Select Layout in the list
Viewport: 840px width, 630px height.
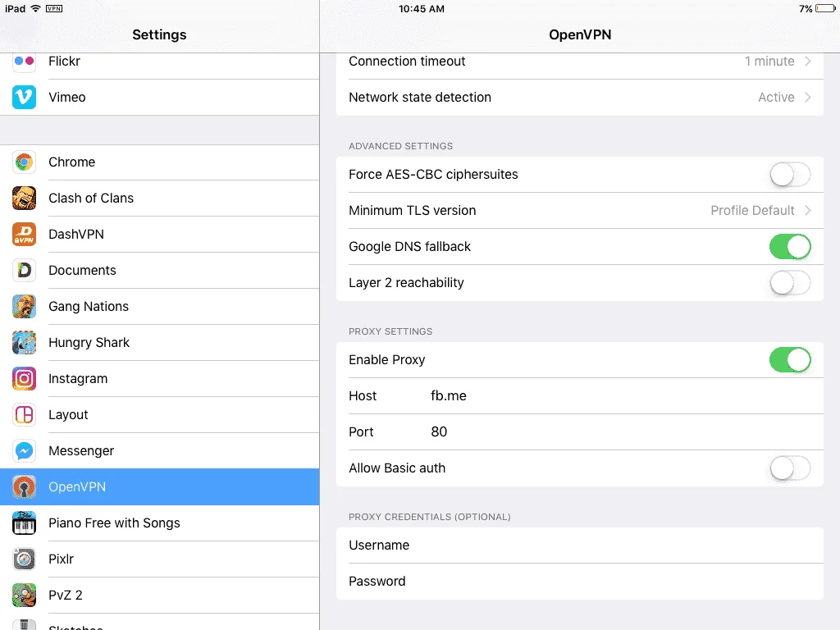pos(160,414)
